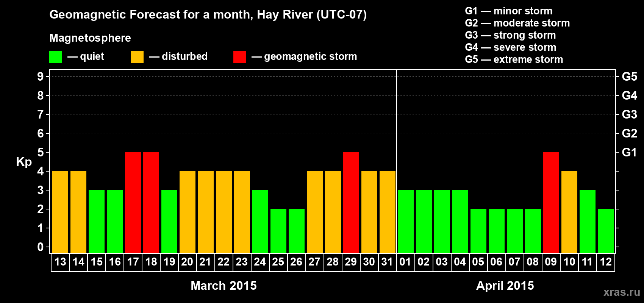Click the date label 13 on the axis

coord(60,262)
